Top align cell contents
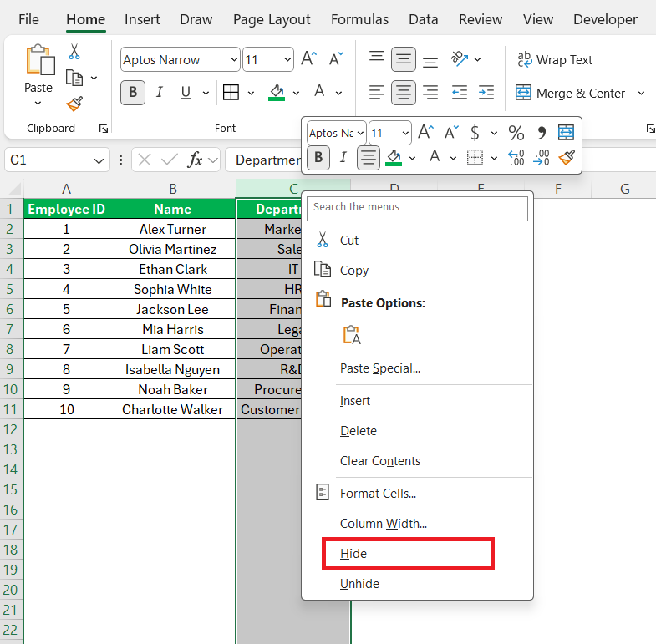This screenshot has width=656, height=644. coord(377,56)
